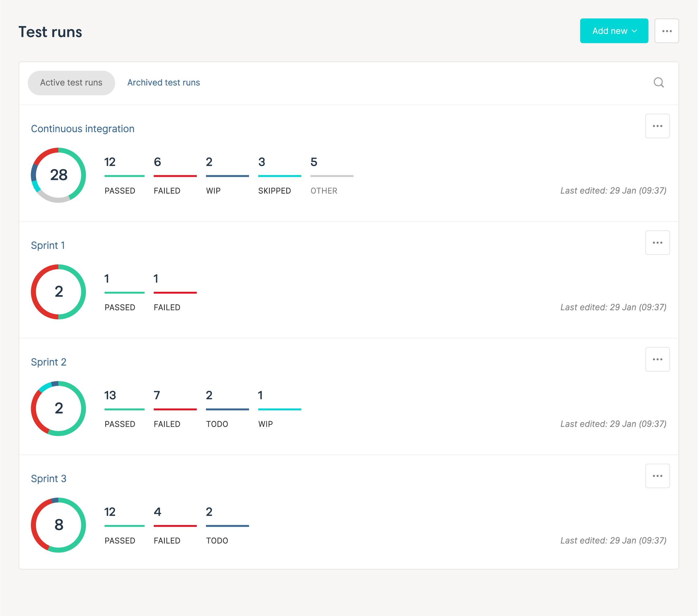Viewport: 698px width, 616px height.
Task: Click Sprint 3 donut chart showing 8
Action: (58, 525)
